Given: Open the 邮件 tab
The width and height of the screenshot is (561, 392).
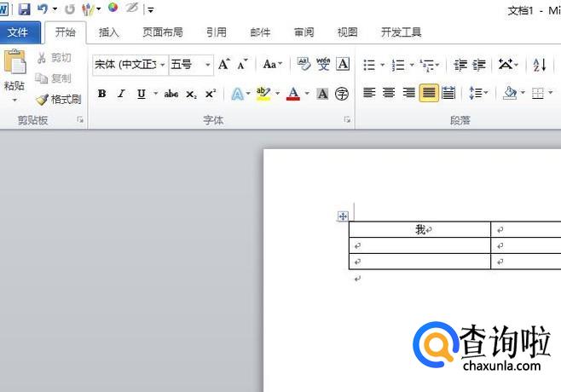Looking at the screenshot, I should (x=260, y=32).
